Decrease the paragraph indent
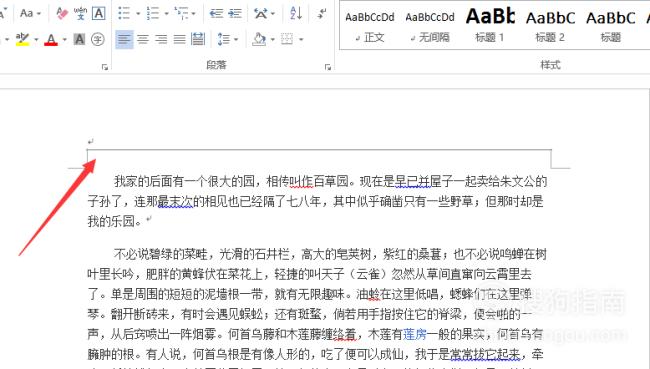The image size is (650, 369). [216, 14]
